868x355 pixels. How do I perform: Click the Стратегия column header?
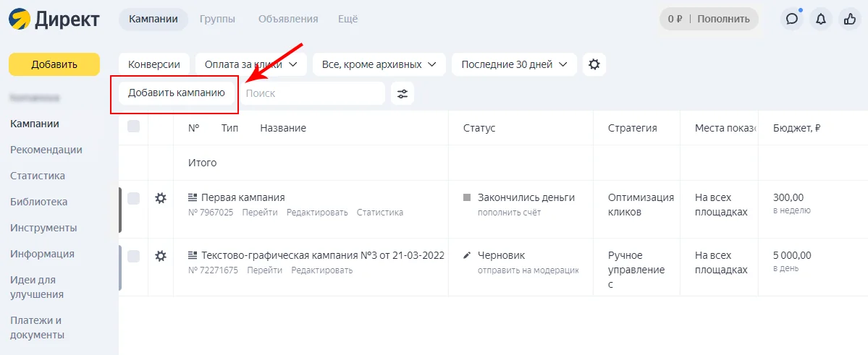[633, 128]
